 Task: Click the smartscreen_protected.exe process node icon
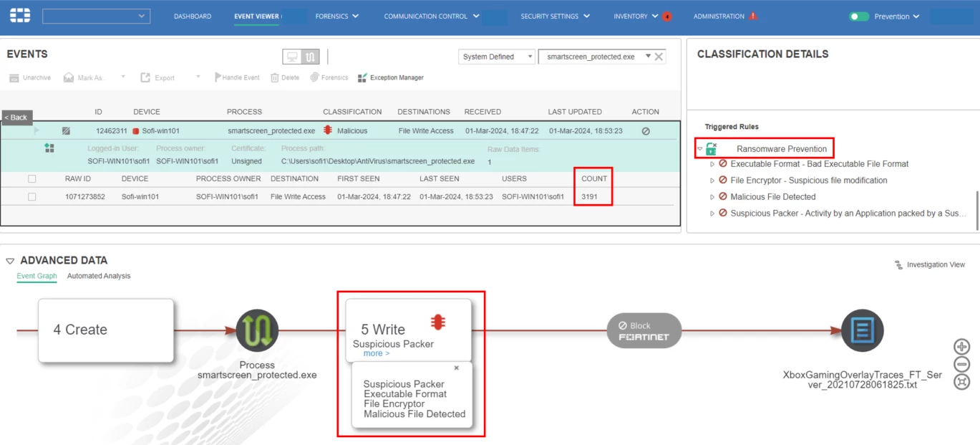click(257, 331)
